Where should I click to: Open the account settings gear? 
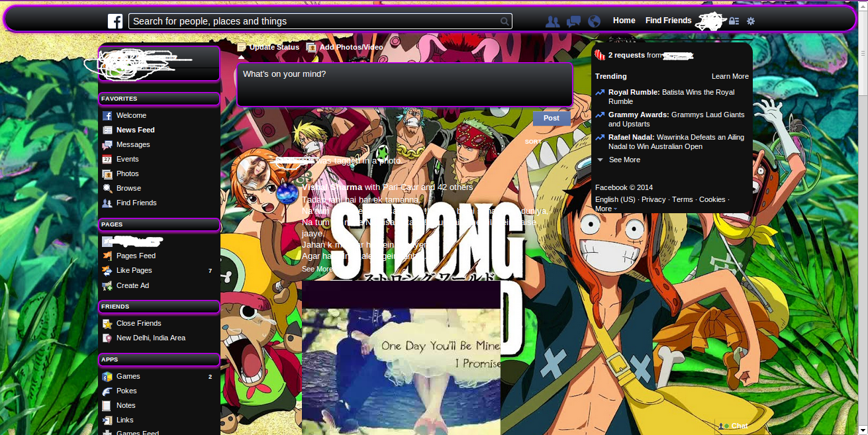(x=751, y=21)
